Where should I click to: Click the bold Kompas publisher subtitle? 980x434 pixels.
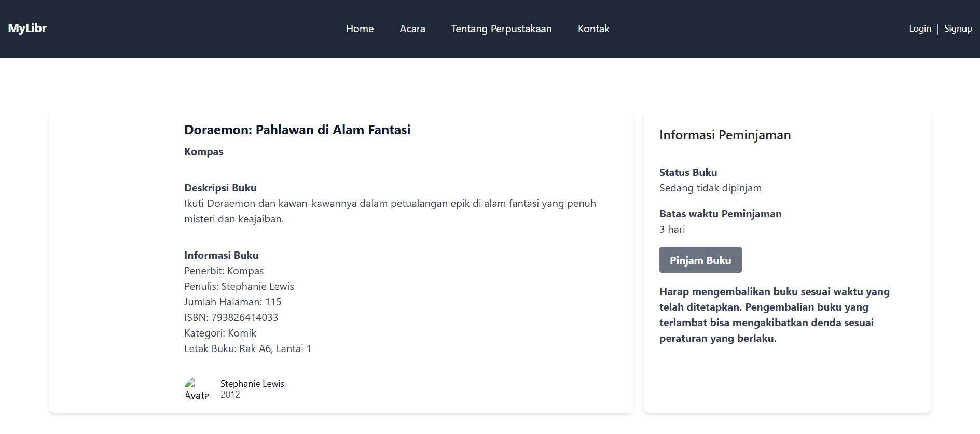[203, 151]
